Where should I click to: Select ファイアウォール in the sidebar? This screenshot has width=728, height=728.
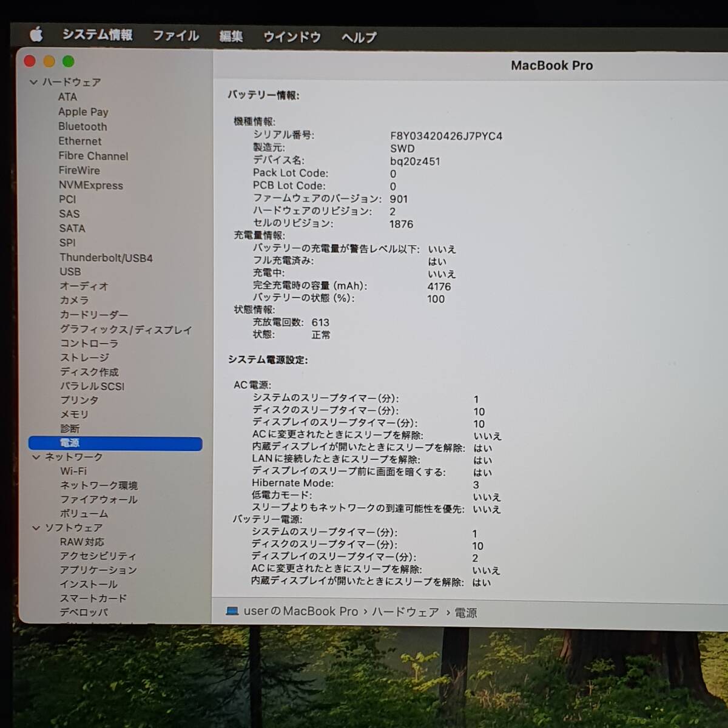click(99, 499)
